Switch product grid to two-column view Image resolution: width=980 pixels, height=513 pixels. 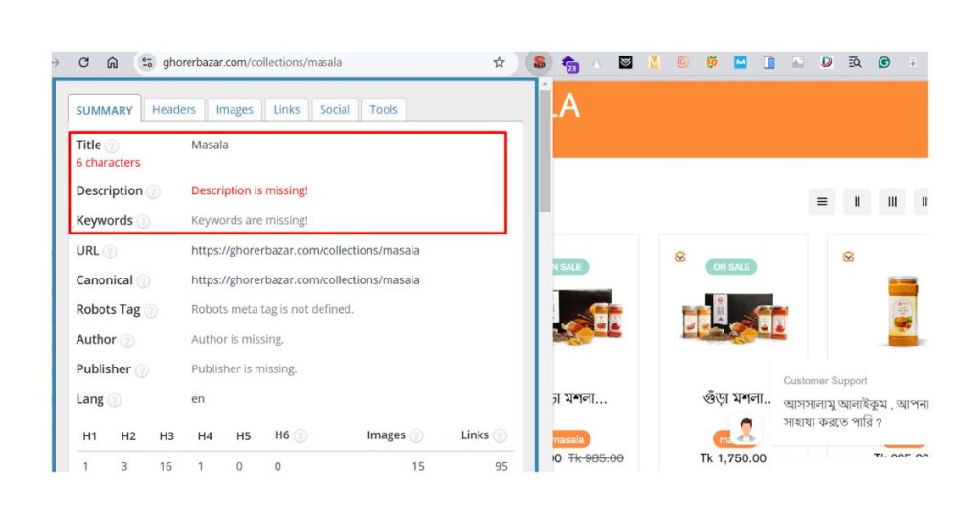[857, 202]
